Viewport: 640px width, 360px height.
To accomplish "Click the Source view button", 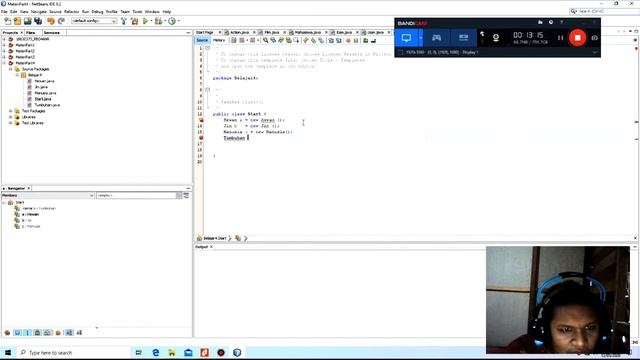I will click(202, 40).
